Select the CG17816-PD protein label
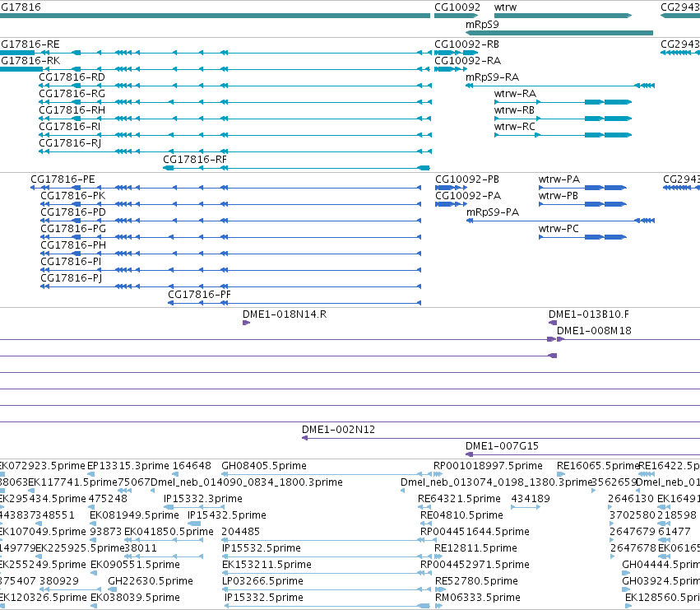700x610 pixels. click(x=73, y=212)
